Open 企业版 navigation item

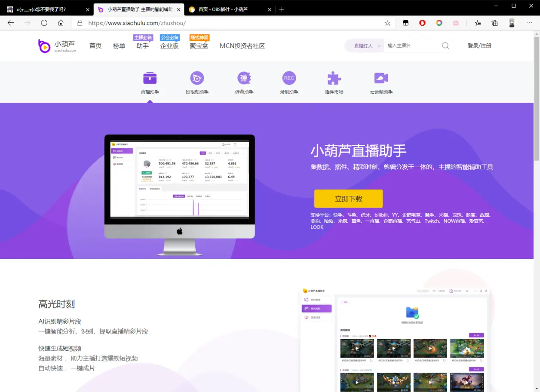pos(169,46)
